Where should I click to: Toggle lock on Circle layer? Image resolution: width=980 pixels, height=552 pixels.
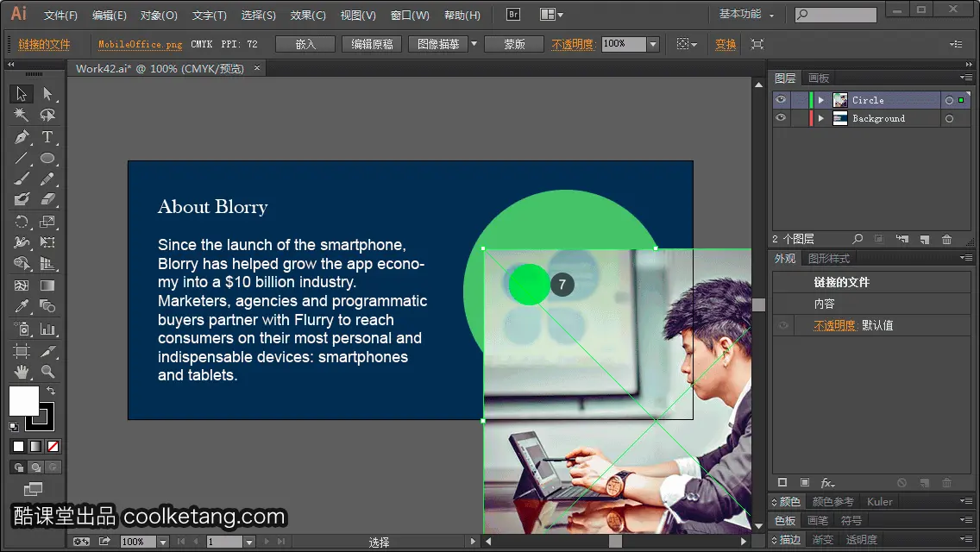[799, 99]
